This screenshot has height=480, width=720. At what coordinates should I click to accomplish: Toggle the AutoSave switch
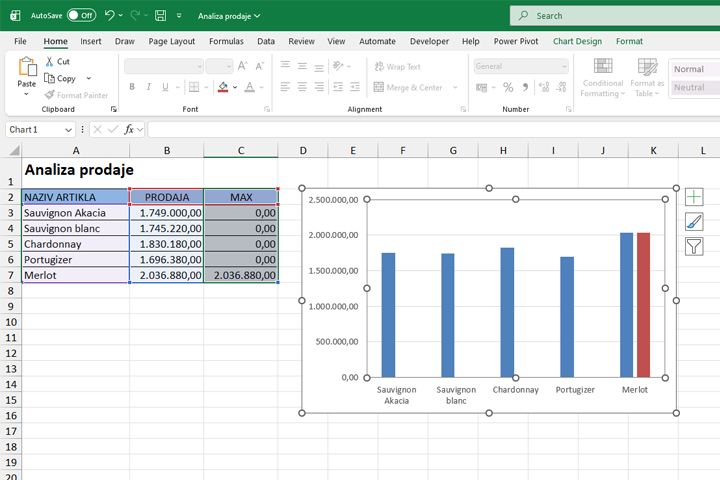(81, 16)
